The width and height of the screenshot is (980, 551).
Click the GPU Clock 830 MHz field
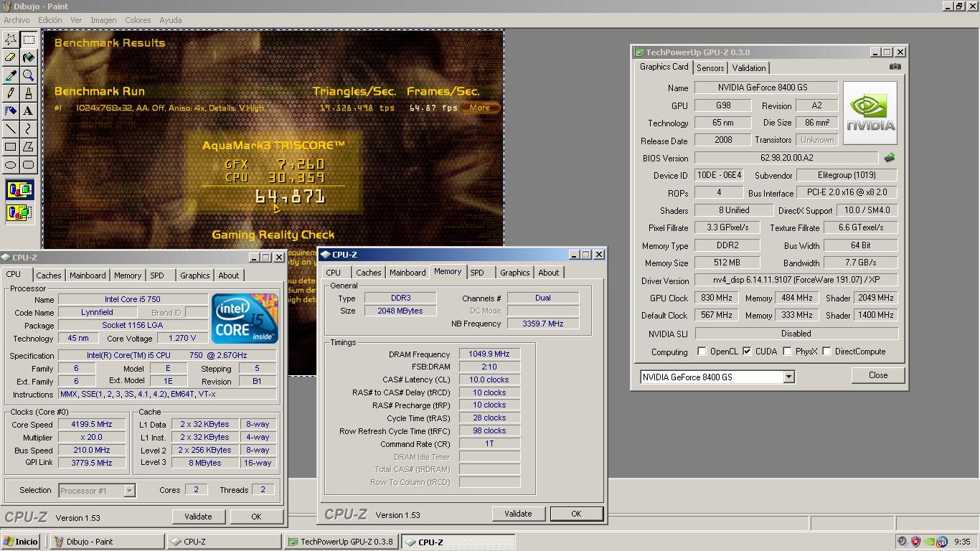click(x=716, y=298)
